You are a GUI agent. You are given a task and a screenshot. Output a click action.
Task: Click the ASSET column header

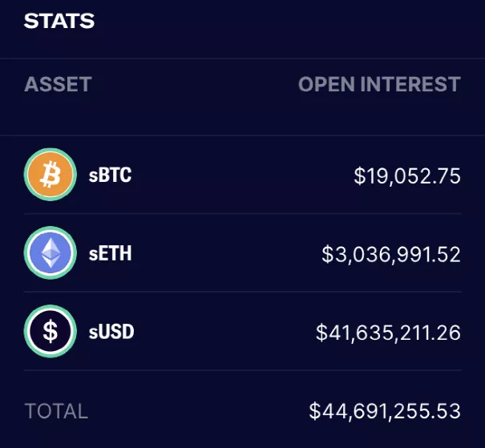pyautogui.click(x=58, y=84)
